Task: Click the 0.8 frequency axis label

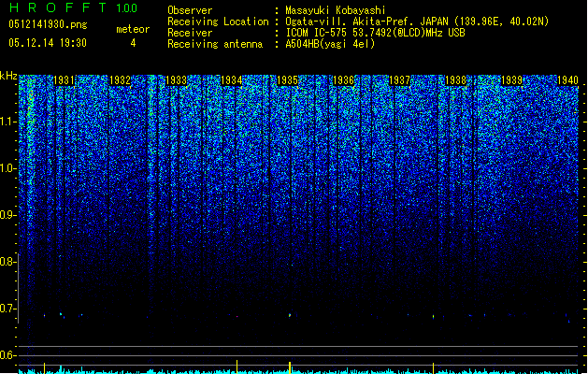Action: 8,262
